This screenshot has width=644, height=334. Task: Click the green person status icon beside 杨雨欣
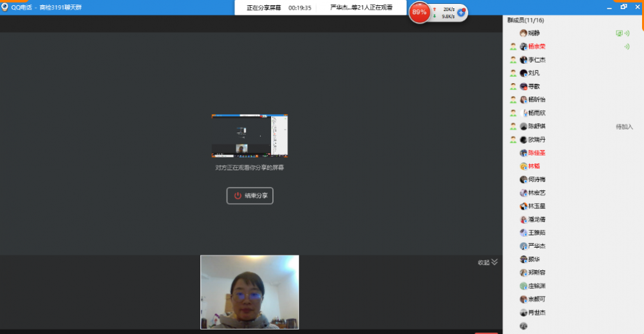[513, 113]
